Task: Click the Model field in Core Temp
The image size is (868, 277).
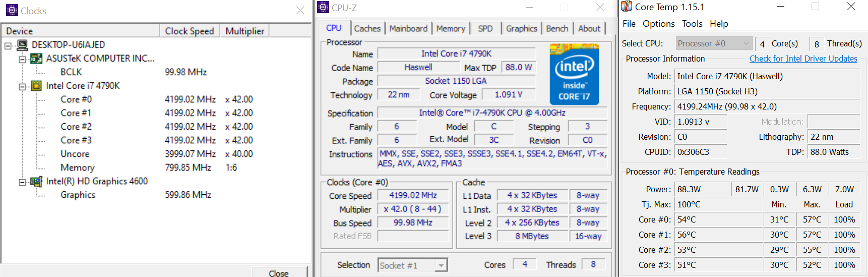Action: pos(767,76)
